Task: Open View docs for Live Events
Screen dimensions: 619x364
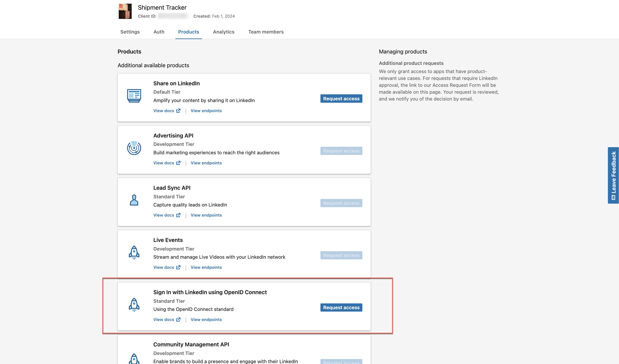Action: (167, 267)
